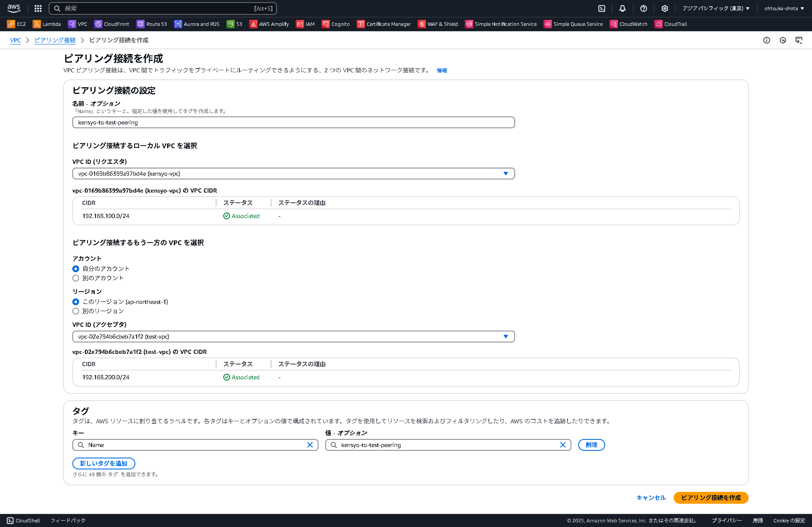Open the アジアパシフィック (東京) region selector
Screen dimensions: 812x527
pyautogui.click(x=715, y=8)
